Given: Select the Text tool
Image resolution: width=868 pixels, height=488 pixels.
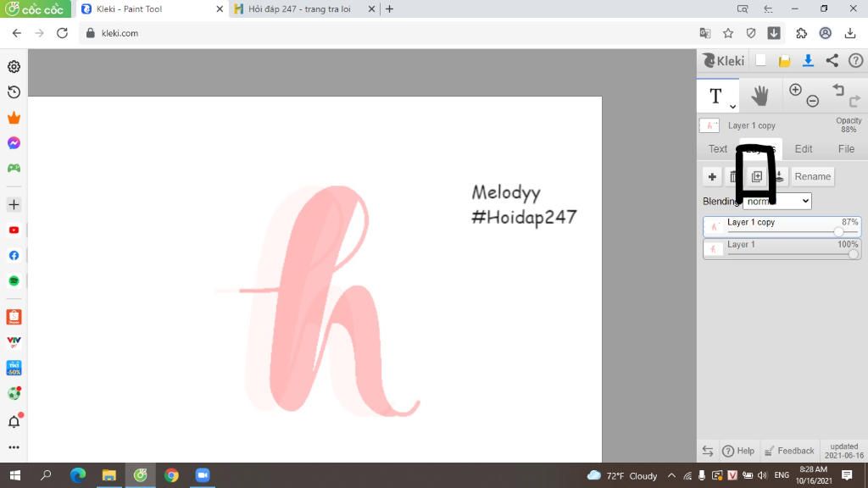Looking at the screenshot, I should pos(715,96).
